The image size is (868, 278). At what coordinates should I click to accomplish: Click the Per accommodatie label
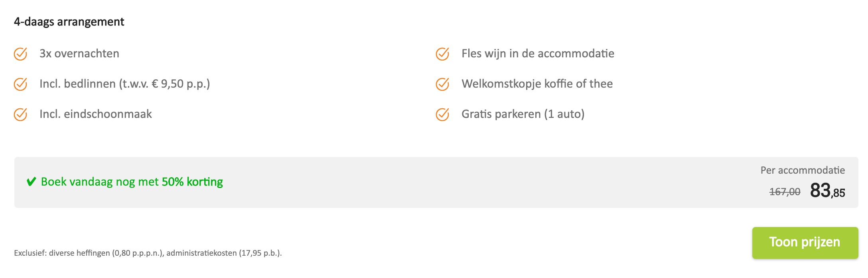[x=803, y=170]
